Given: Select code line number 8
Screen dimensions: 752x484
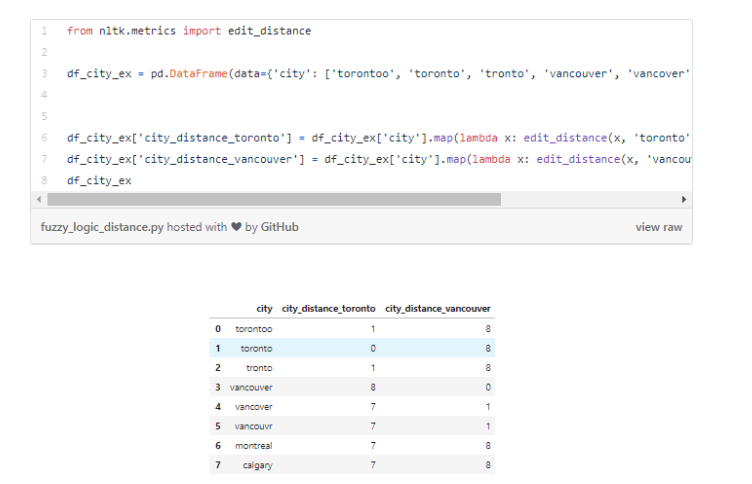Looking at the screenshot, I should click(x=45, y=181).
